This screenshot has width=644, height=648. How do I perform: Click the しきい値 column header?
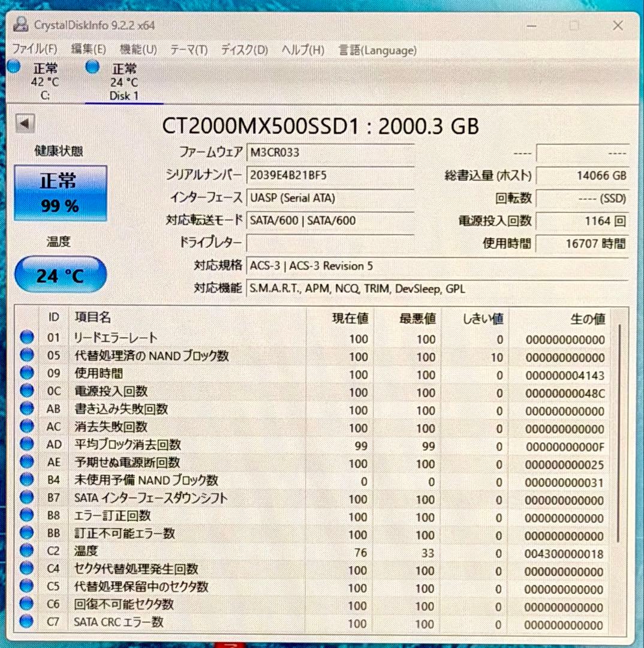pyautogui.click(x=483, y=318)
